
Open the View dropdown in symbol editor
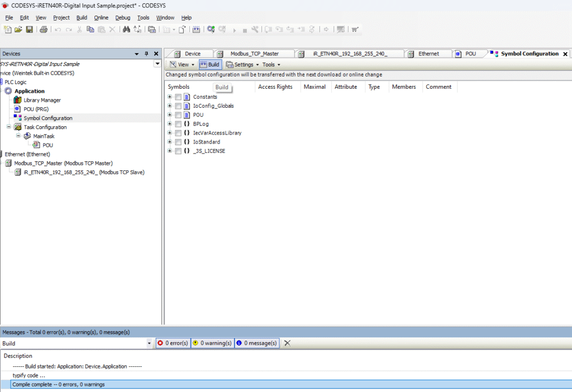[x=182, y=65]
